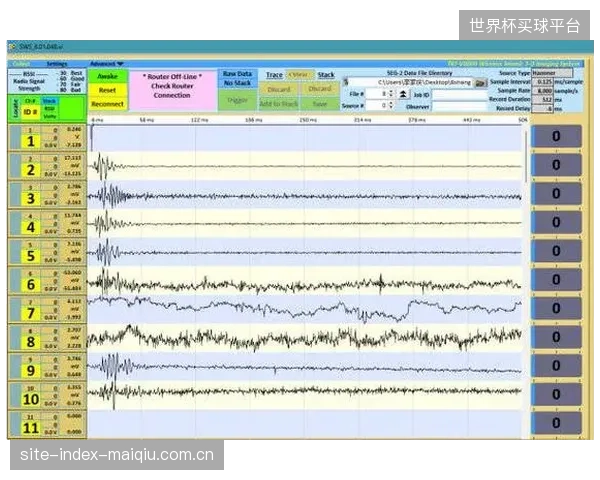Click the 0 counter button for channel 11
The width and height of the screenshot is (600, 480).
pyautogui.click(x=557, y=423)
